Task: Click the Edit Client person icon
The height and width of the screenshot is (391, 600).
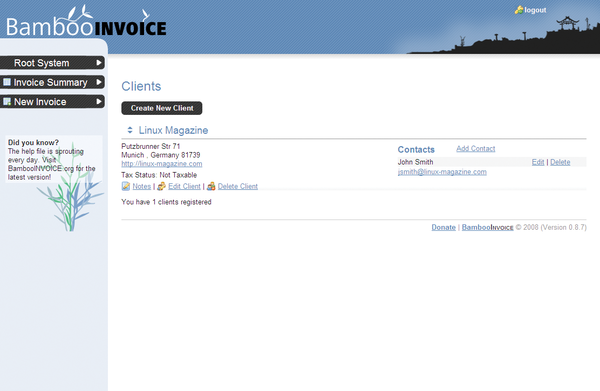Action: 161,186
